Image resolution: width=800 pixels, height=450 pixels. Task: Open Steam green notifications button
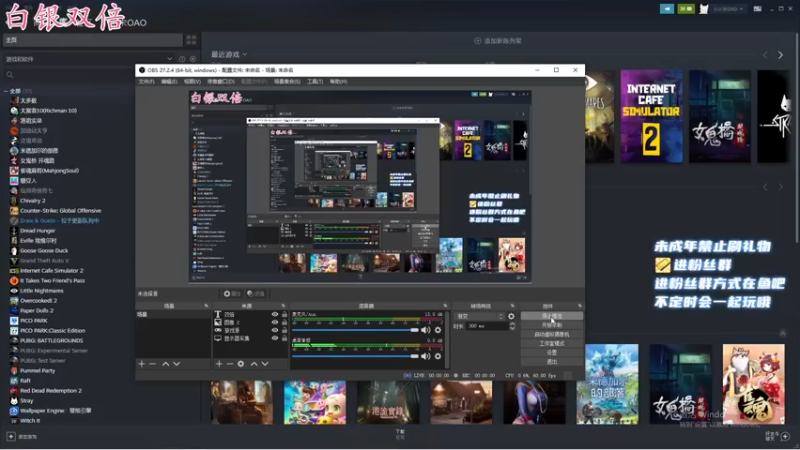coord(685,9)
